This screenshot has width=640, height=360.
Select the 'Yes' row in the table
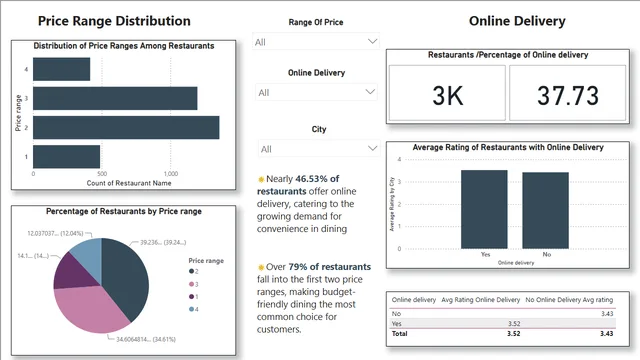[502, 324]
